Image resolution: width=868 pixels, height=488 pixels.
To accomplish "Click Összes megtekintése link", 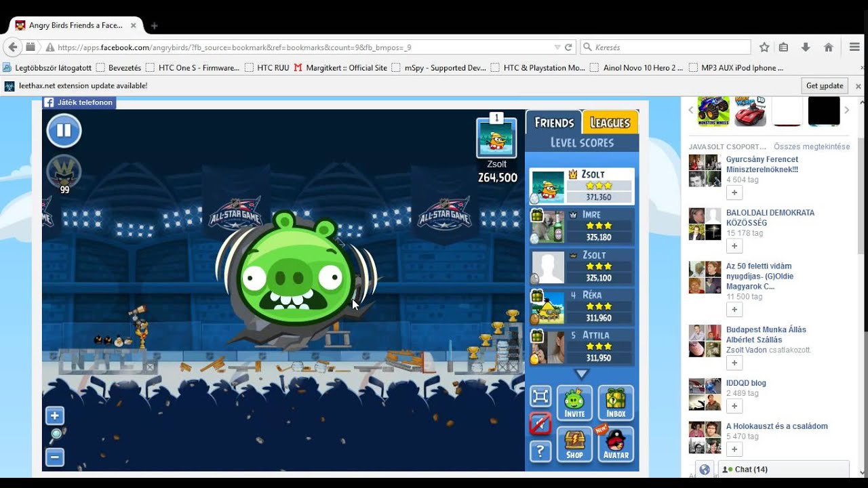I will point(812,146).
